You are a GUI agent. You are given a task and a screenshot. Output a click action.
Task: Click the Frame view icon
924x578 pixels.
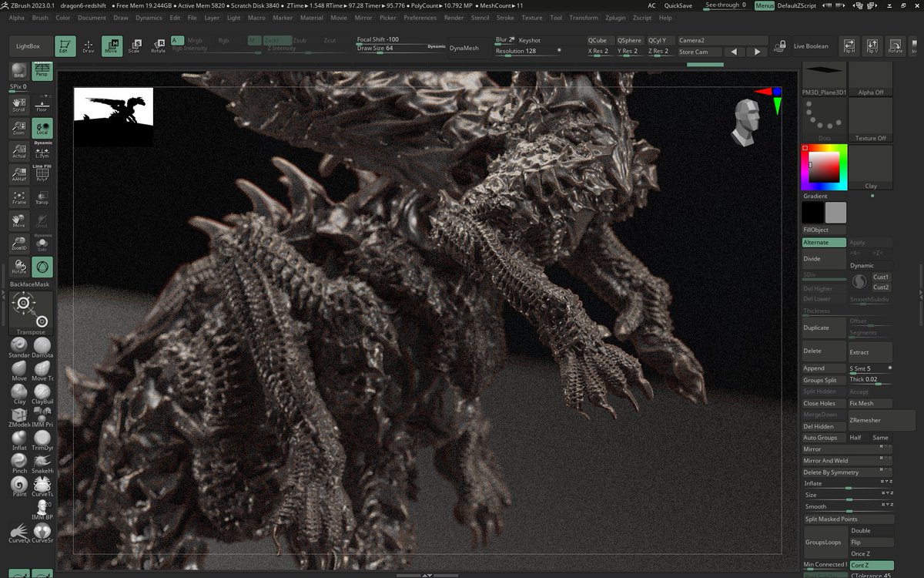(x=19, y=197)
